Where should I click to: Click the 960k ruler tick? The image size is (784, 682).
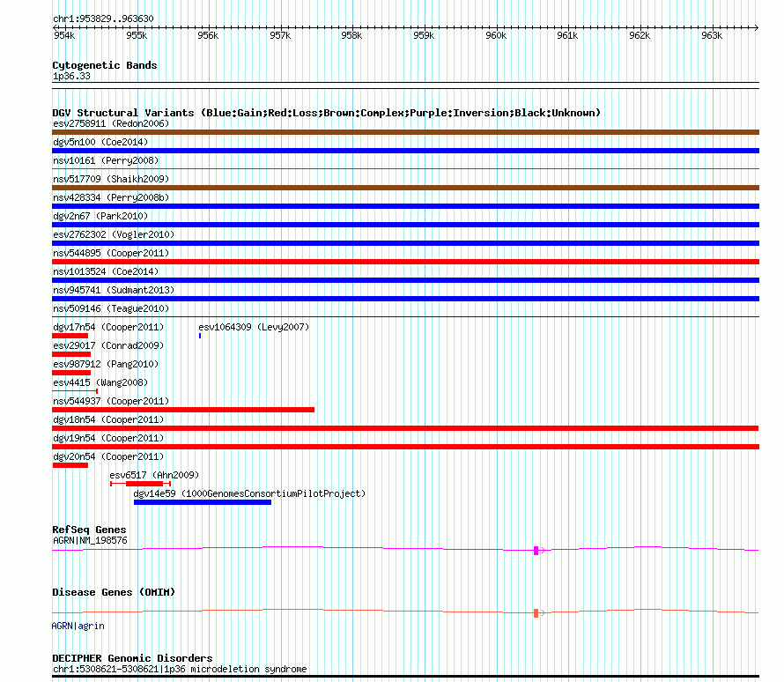pos(496,35)
